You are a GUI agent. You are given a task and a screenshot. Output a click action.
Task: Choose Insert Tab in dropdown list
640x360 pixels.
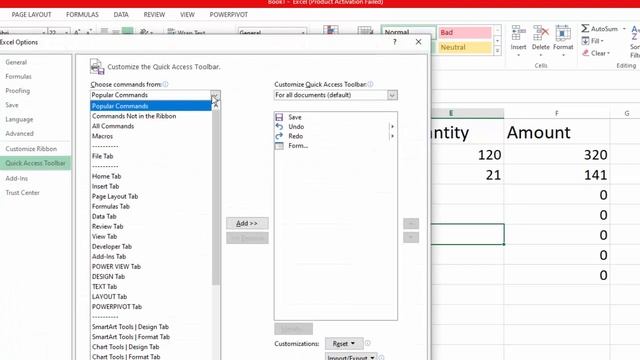(x=151, y=187)
